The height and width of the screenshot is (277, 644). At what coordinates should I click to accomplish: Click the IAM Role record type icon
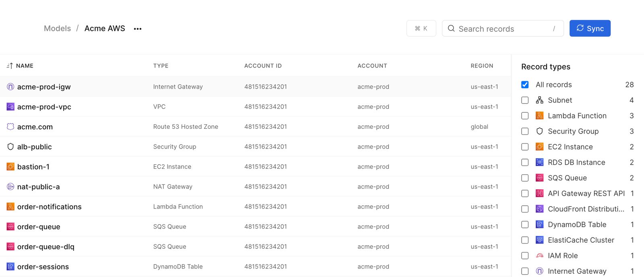point(540,255)
